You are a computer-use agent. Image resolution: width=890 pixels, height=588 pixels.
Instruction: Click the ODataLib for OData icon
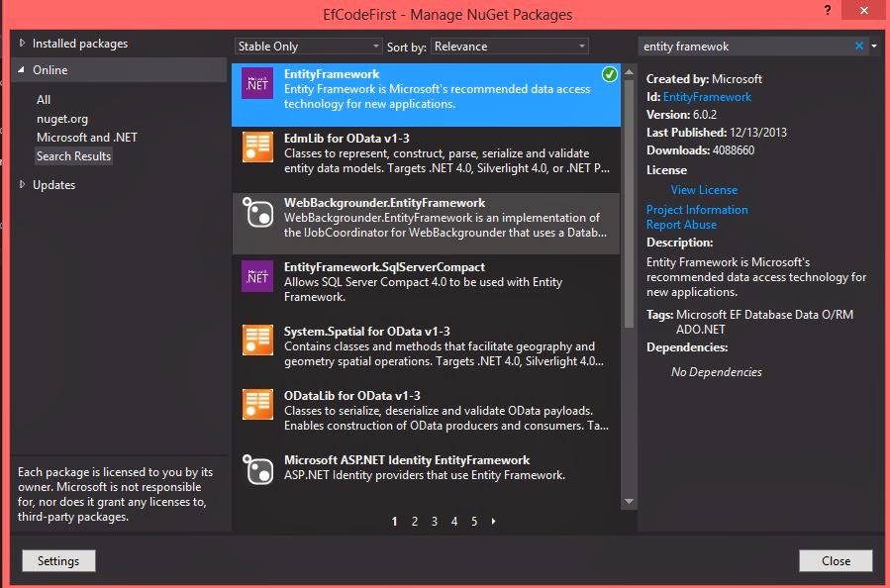point(257,404)
